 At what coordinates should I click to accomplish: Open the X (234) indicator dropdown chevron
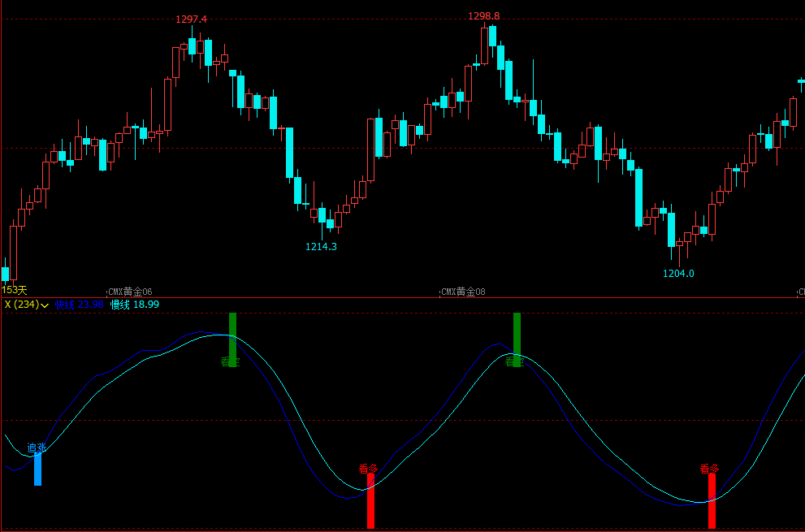tap(45, 305)
